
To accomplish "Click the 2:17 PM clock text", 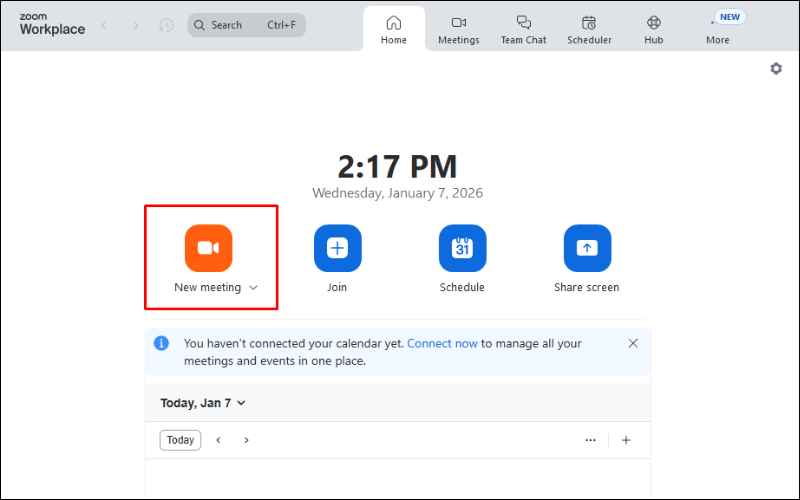I will point(397,167).
